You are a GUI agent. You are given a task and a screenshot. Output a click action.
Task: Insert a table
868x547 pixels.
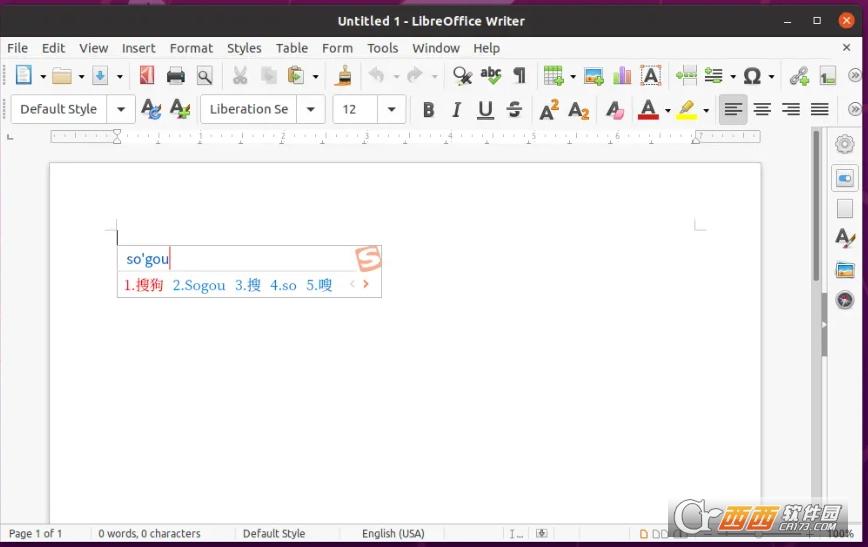(553, 76)
